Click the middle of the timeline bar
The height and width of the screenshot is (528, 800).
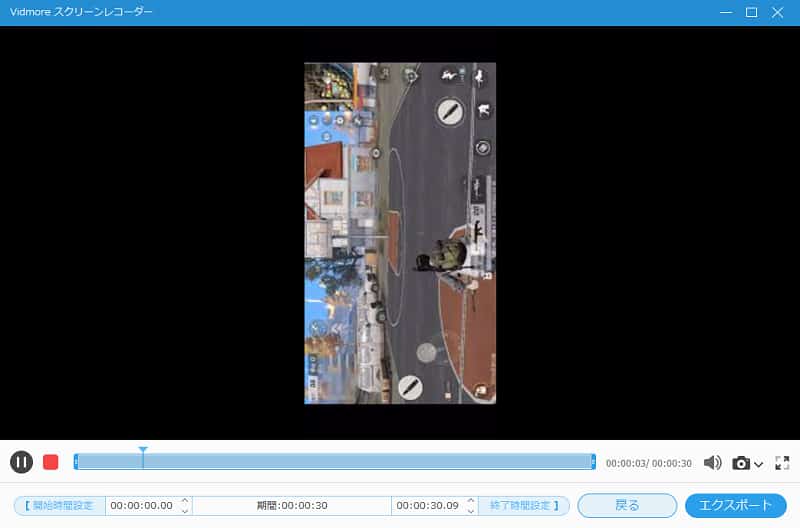(334, 462)
